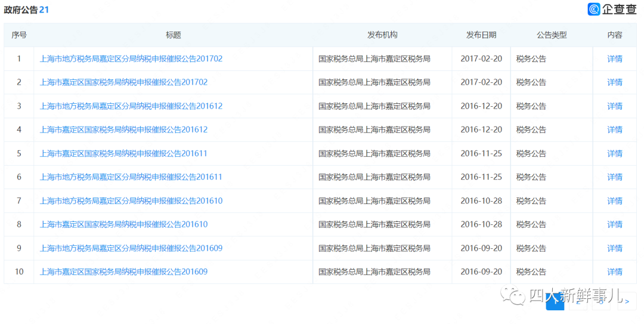Open the 上海市嘉定区国家税务局纳税申报催报公告201611 link
644x324 pixels.
click(x=123, y=153)
